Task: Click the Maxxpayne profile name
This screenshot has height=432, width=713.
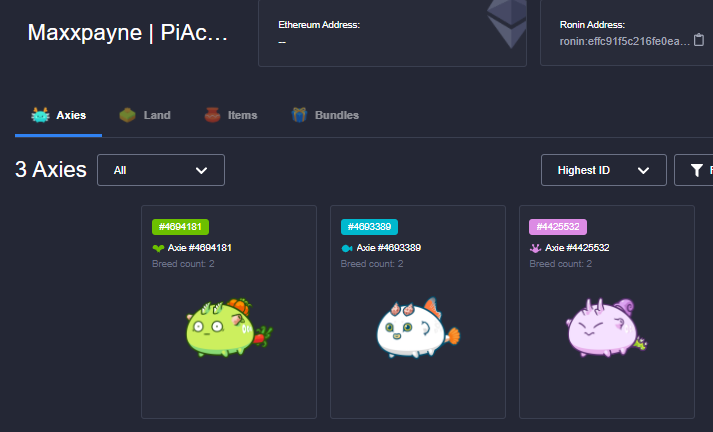Action: (128, 33)
